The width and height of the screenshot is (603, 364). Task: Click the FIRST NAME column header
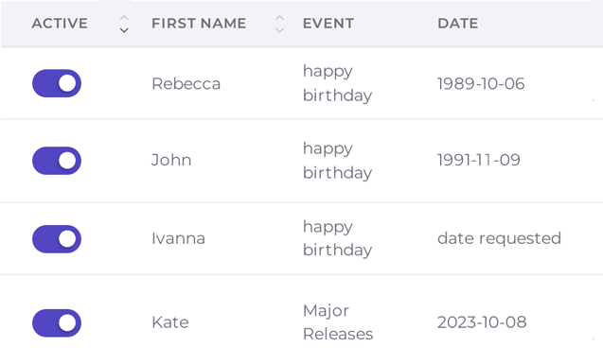199,24
